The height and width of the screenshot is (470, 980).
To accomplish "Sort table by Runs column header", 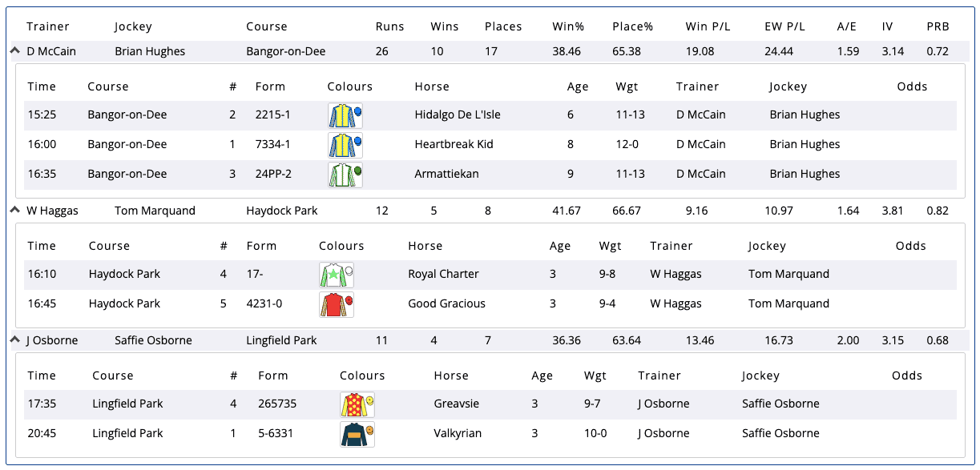I will coord(389,26).
